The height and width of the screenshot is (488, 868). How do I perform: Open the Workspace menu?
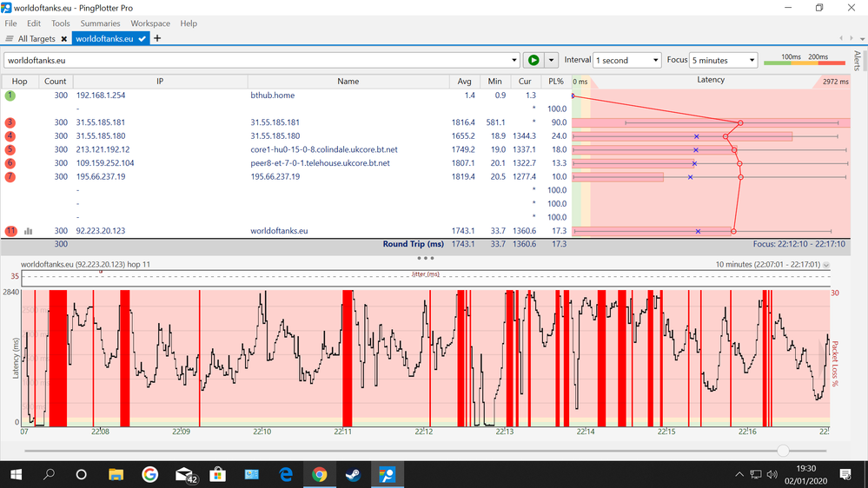150,23
